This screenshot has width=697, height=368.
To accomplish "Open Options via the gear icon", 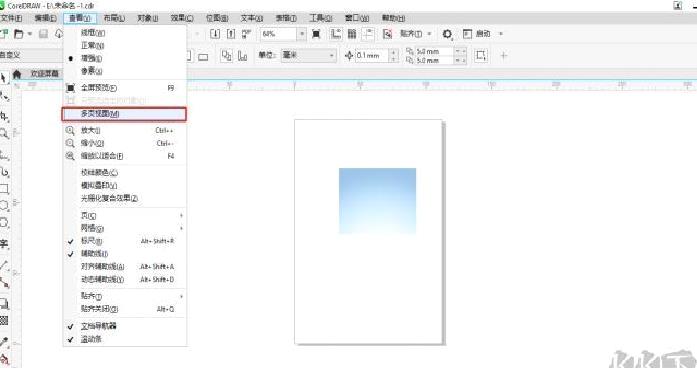I will [x=447, y=34].
